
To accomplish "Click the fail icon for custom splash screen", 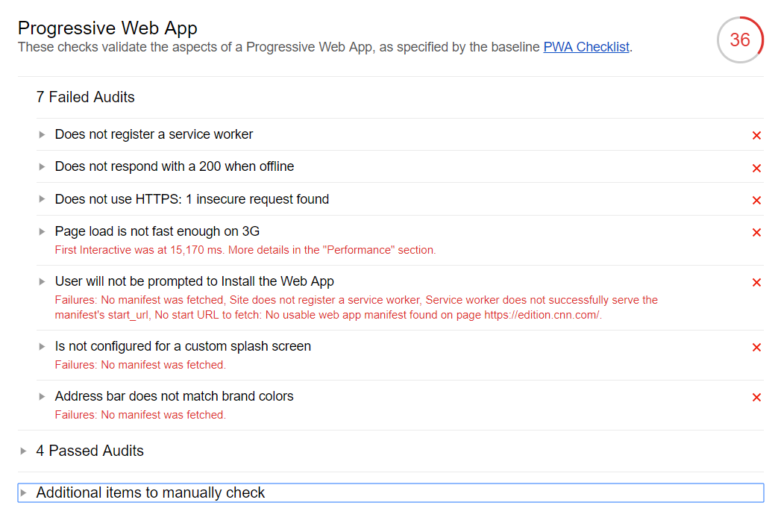I will (756, 348).
